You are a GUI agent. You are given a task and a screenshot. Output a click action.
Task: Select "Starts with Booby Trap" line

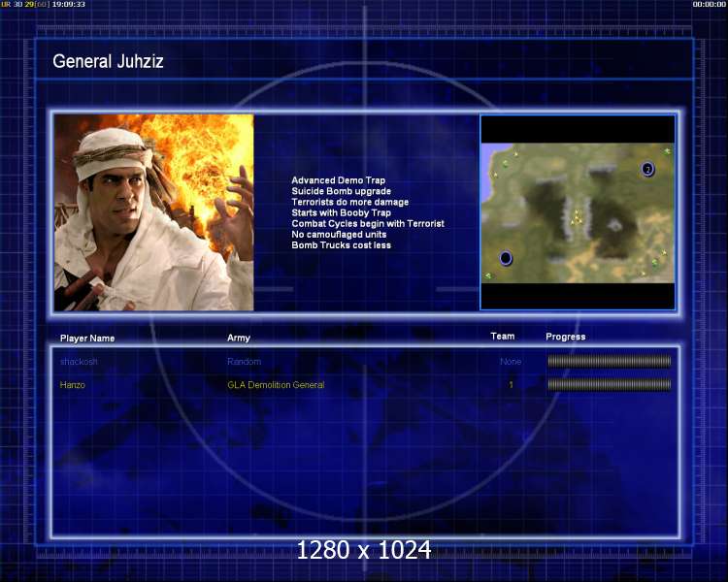[x=342, y=212]
